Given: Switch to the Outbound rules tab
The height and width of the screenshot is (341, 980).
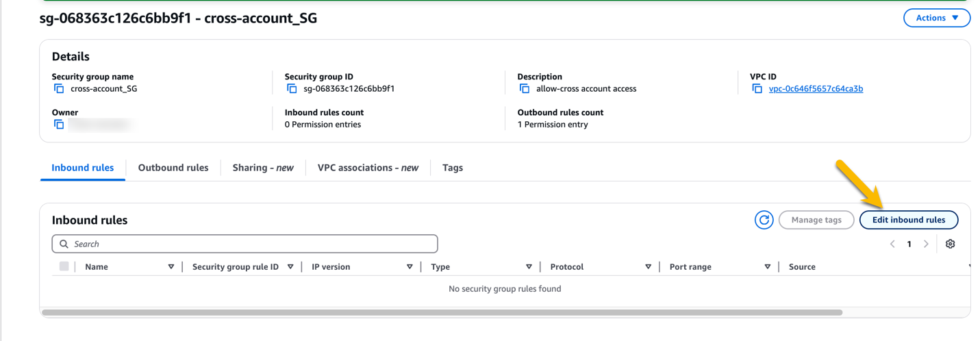Looking at the screenshot, I should [x=173, y=168].
